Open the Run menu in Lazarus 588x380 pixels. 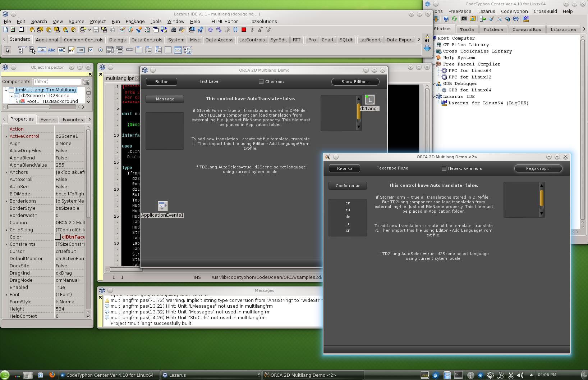coord(116,21)
